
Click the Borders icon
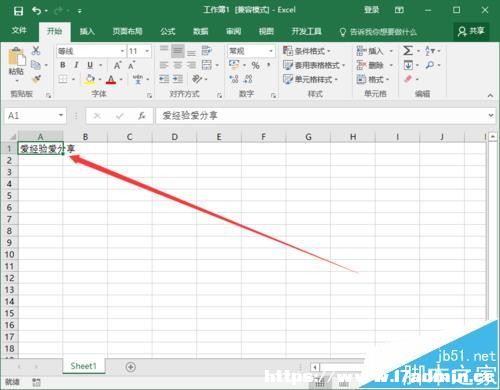click(63, 79)
